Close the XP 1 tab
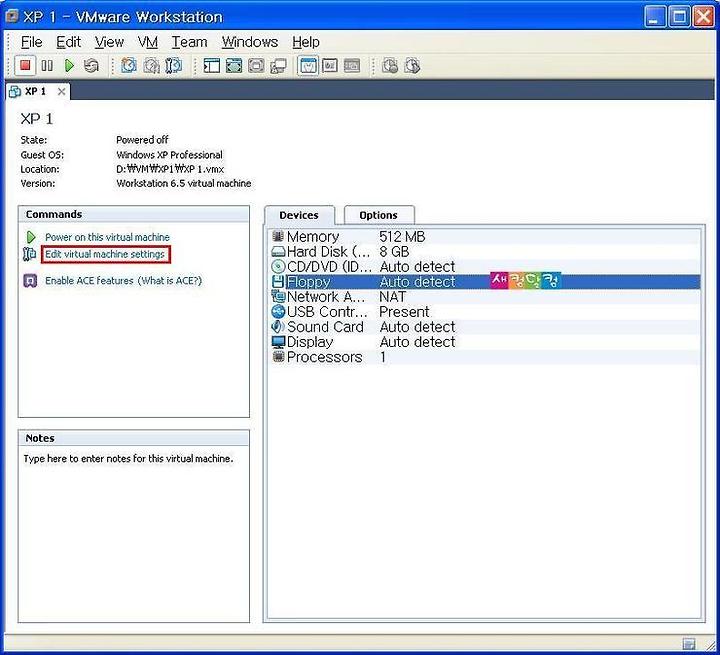 61,91
